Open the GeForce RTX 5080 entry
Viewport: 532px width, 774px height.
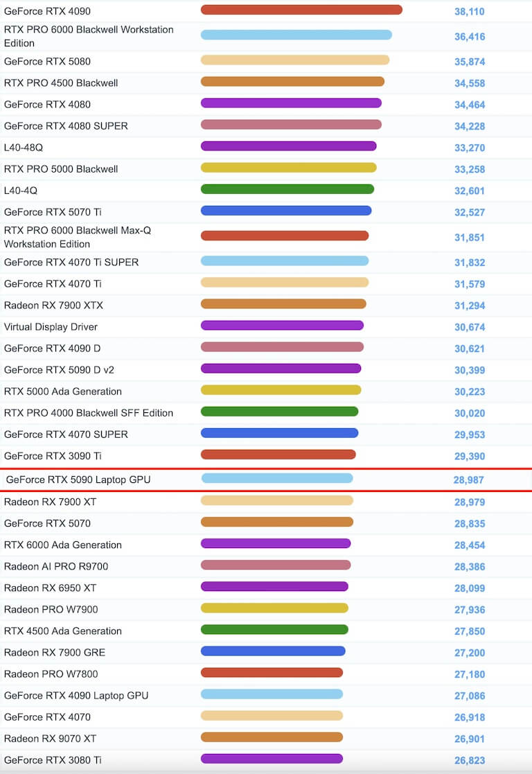47,61
